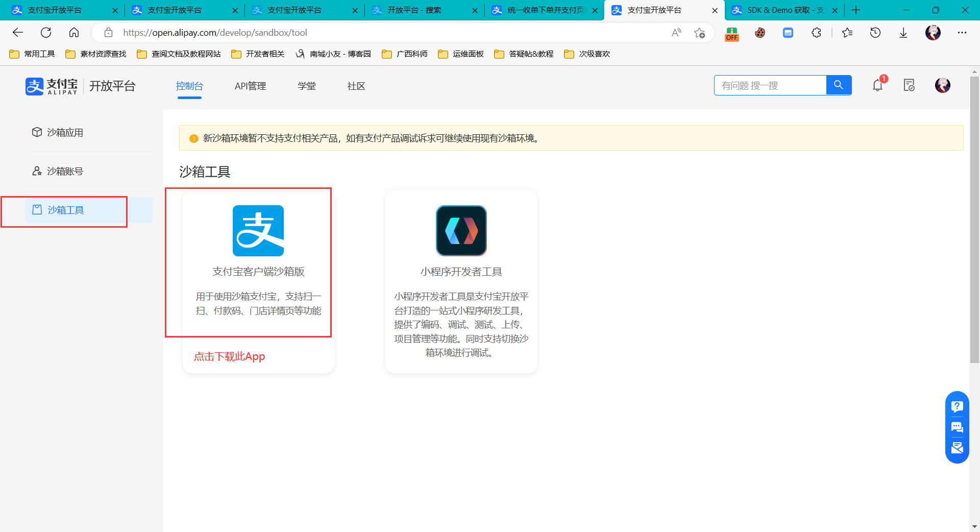
Task: Open the 答疑帖&教程 bookmarks folder
Action: point(524,54)
